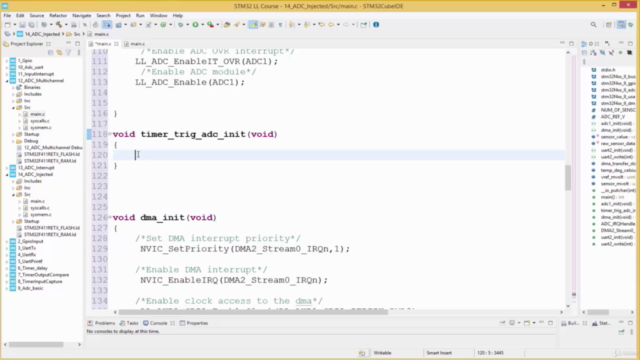Screen dimensions: 640x360
Task: Click the Pin Console icon in the bottom panel
Action: [502, 323]
